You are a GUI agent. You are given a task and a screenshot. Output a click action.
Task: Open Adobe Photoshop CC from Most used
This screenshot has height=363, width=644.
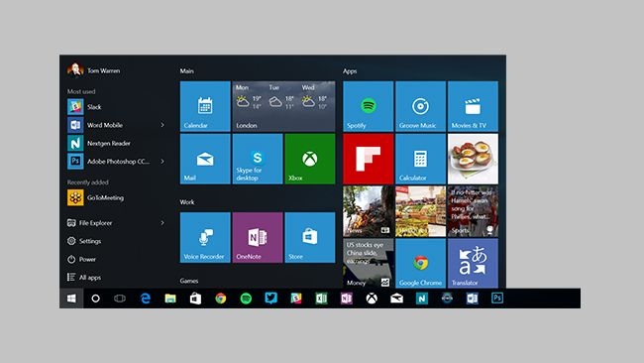pos(116,161)
